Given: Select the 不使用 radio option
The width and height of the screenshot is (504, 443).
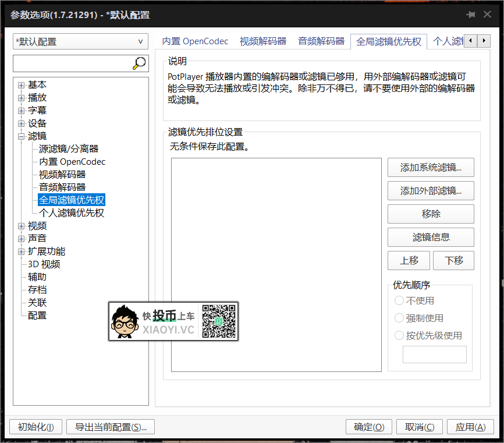Looking at the screenshot, I should 399,301.
